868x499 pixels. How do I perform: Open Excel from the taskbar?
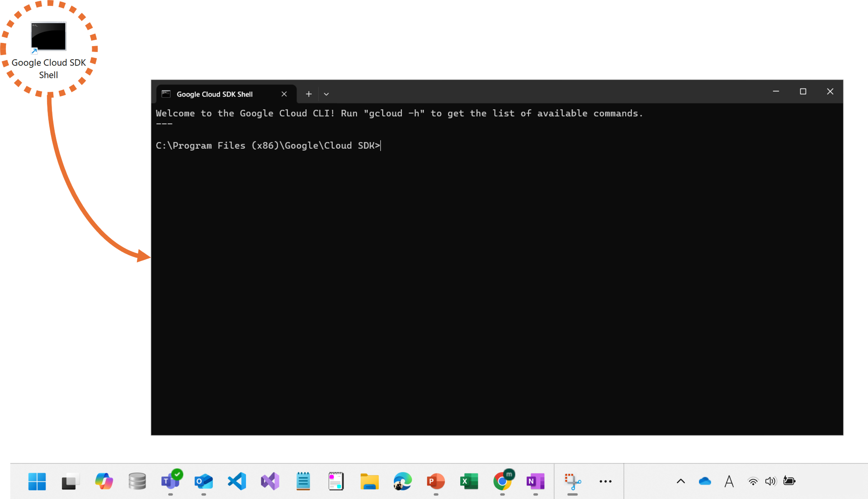coord(469,481)
